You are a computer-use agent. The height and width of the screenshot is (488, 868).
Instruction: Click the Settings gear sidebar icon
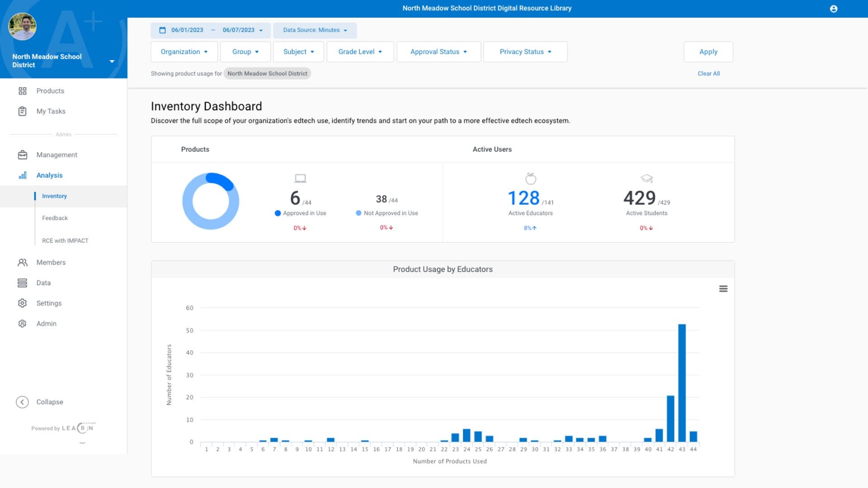point(22,303)
